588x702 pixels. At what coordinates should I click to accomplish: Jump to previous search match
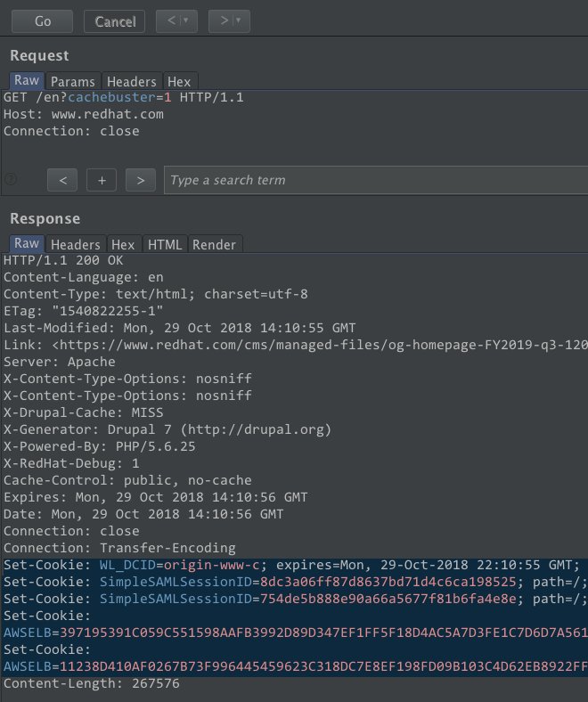coord(62,180)
